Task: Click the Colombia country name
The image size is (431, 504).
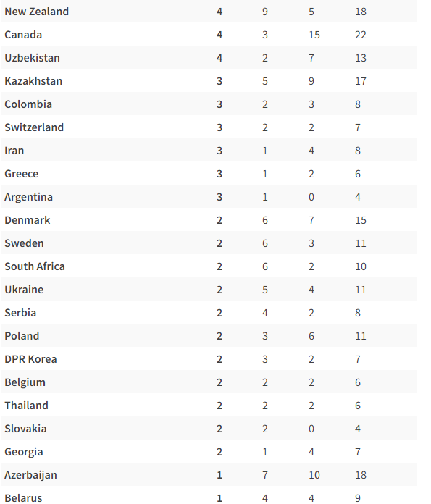Action: coord(28,104)
